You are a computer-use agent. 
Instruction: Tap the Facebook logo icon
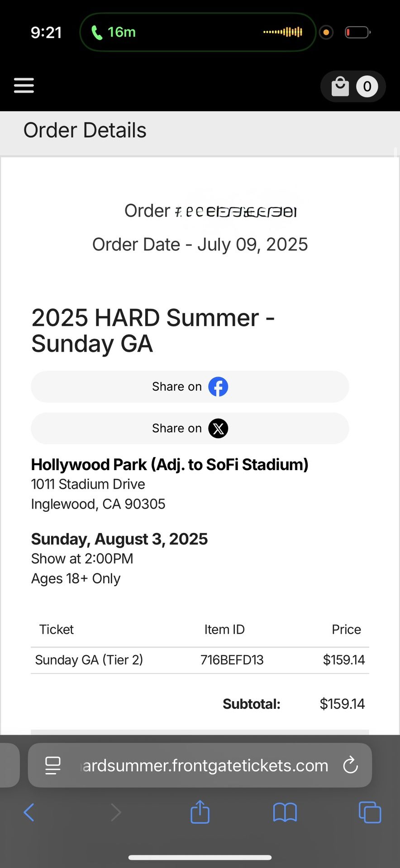(x=218, y=387)
